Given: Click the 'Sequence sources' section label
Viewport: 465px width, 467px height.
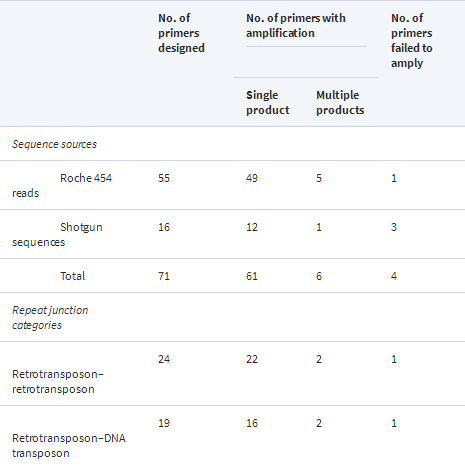Looking at the screenshot, I should pos(54,144).
